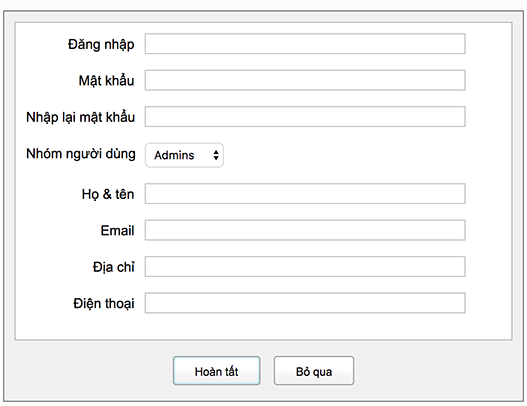Click the Địa chỉ label
This screenshot has height=406, width=527.
(114, 267)
